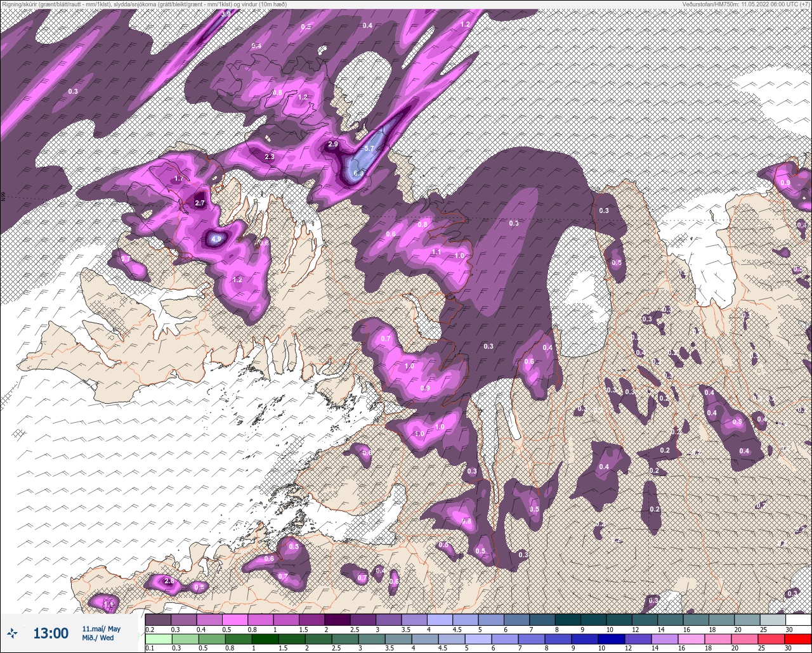Screen dimensions: 812x653
Task: Click the 2.7 precipitation value on the map
Action: tap(200, 203)
